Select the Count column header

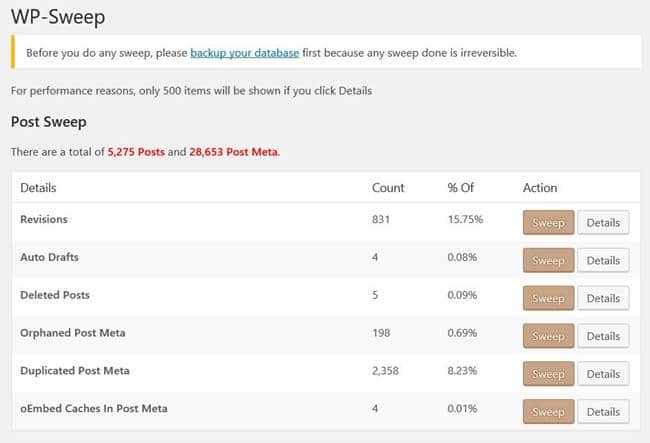pos(388,188)
